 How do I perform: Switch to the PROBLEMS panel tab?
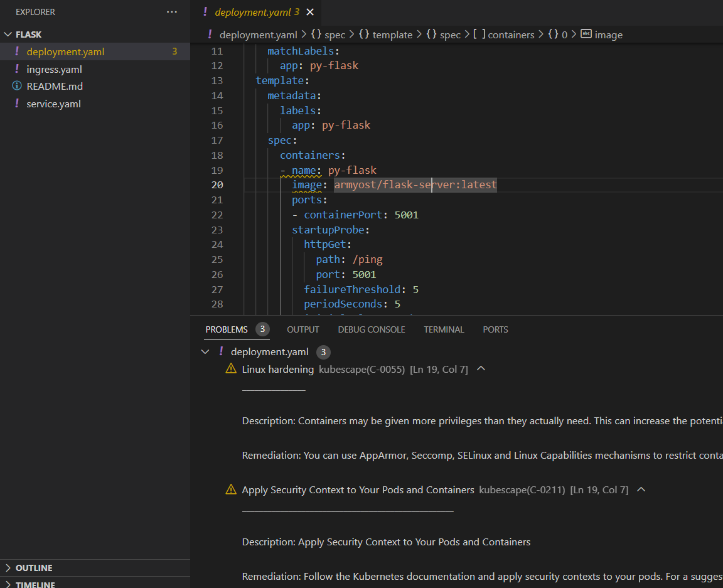[227, 329]
